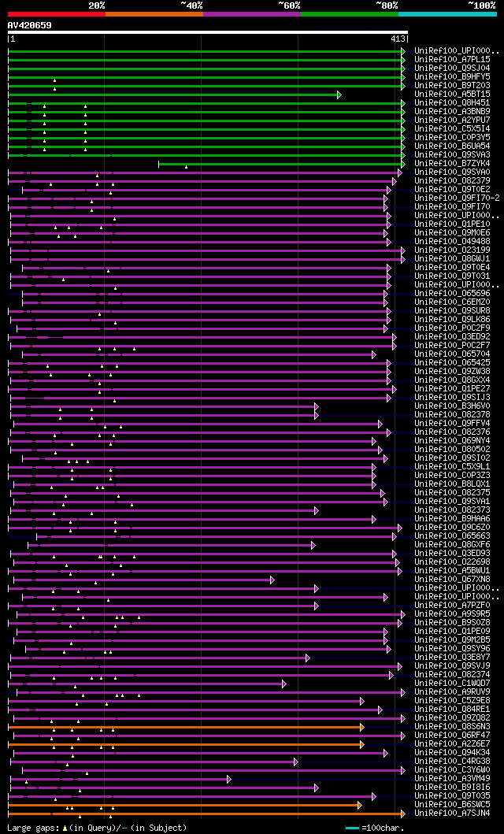Click the cyan ~100% legend segment
Viewport: 504px width, 834px height.
coord(447,14)
